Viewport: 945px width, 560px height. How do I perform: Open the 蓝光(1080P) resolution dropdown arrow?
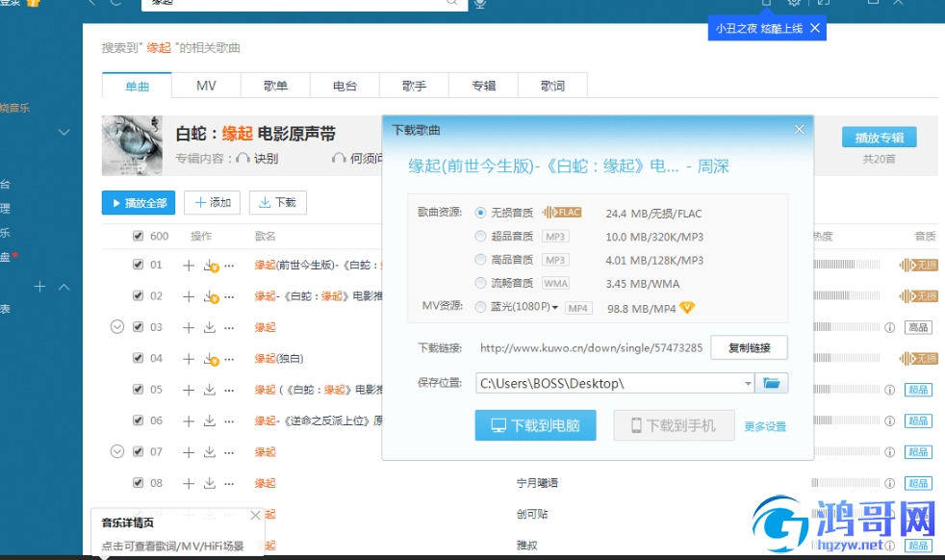(554, 308)
